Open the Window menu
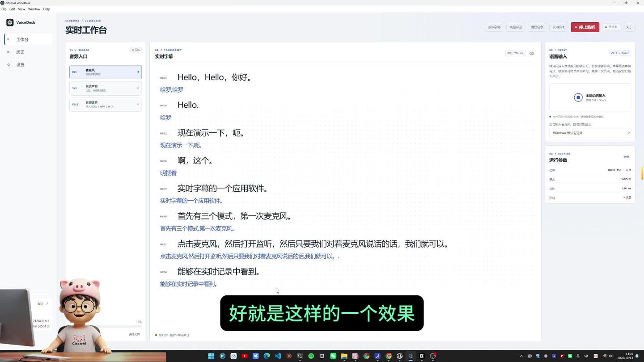644x362 pixels. pyautogui.click(x=34, y=9)
